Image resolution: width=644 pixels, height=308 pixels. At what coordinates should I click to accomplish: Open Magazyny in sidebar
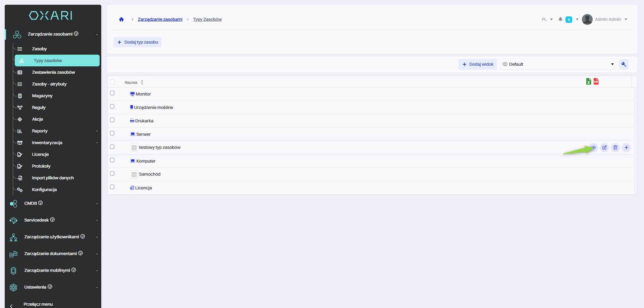[x=42, y=96]
